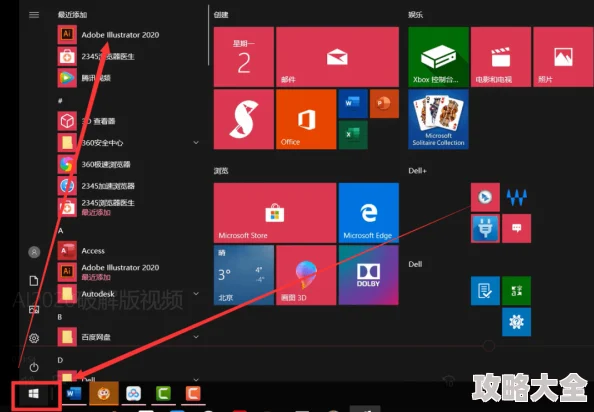The image size is (594, 412).
Task: Click the 创建 tile group header
Action: click(221, 15)
